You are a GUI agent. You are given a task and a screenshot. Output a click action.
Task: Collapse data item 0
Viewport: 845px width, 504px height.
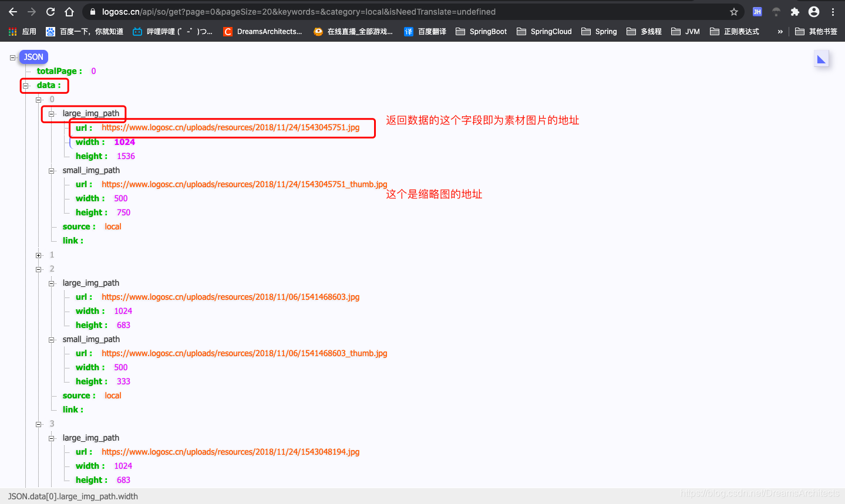pyautogui.click(x=39, y=100)
